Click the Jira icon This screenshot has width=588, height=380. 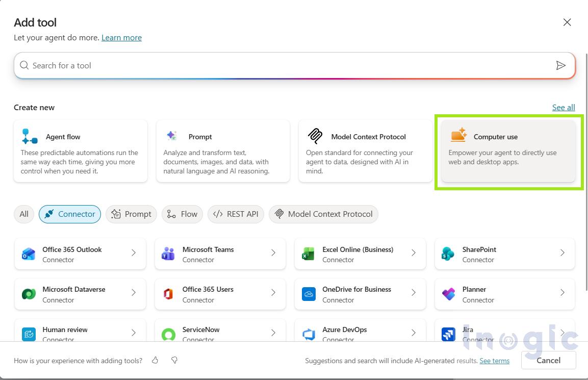click(x=448, y=334)
